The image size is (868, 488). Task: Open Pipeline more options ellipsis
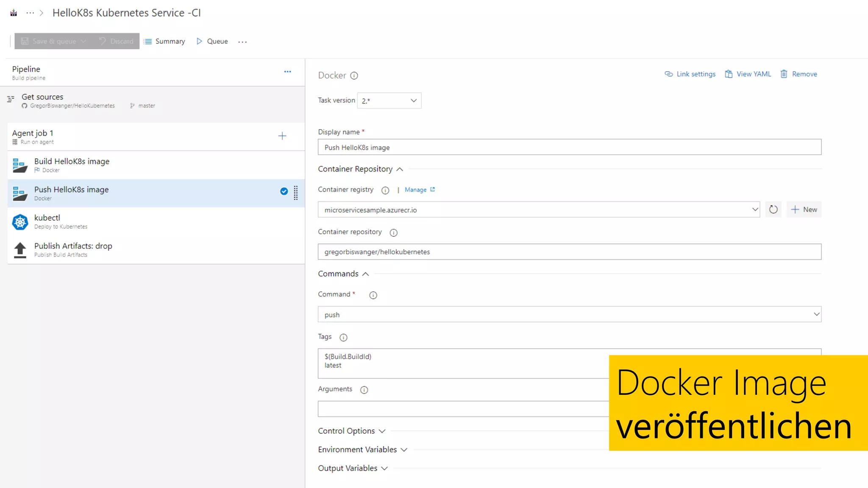[x=288, y=72]
